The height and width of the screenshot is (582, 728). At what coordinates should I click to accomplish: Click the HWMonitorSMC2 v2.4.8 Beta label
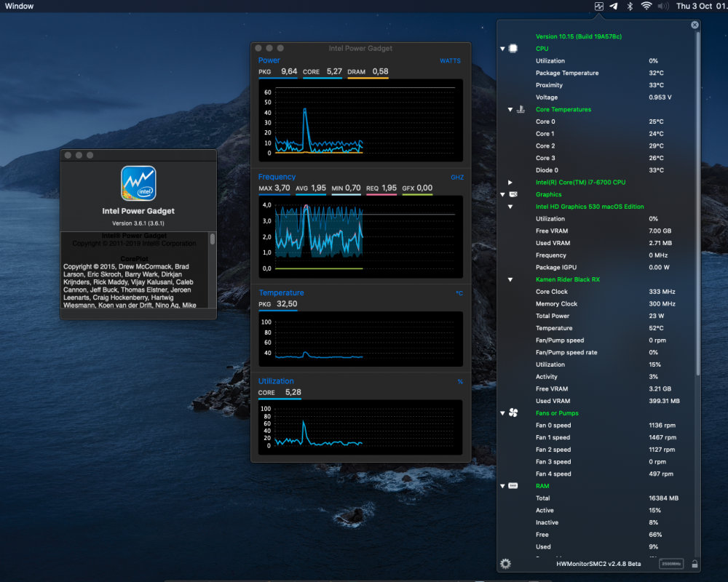(598, 564)
